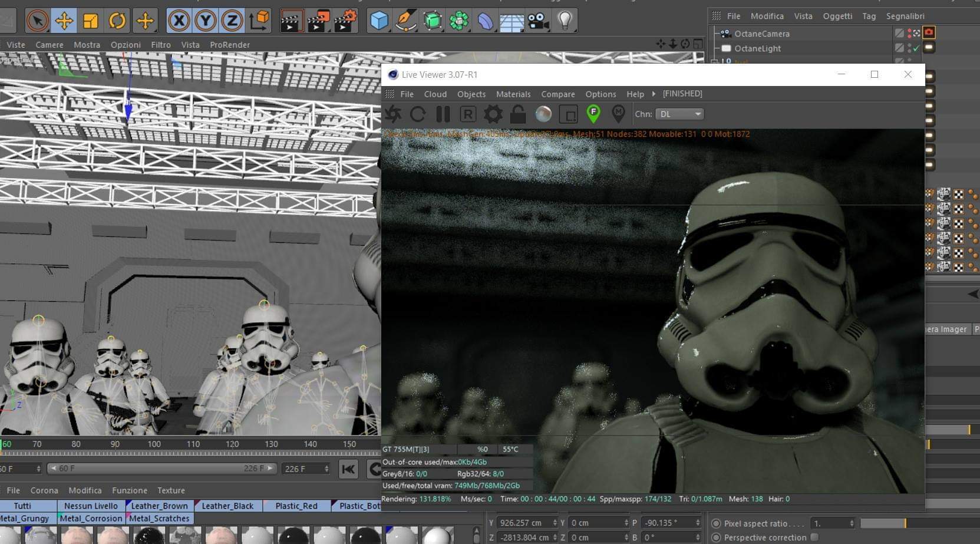Screen dimensions: 980x544
Task: Add a camera object
Action: 538,21
